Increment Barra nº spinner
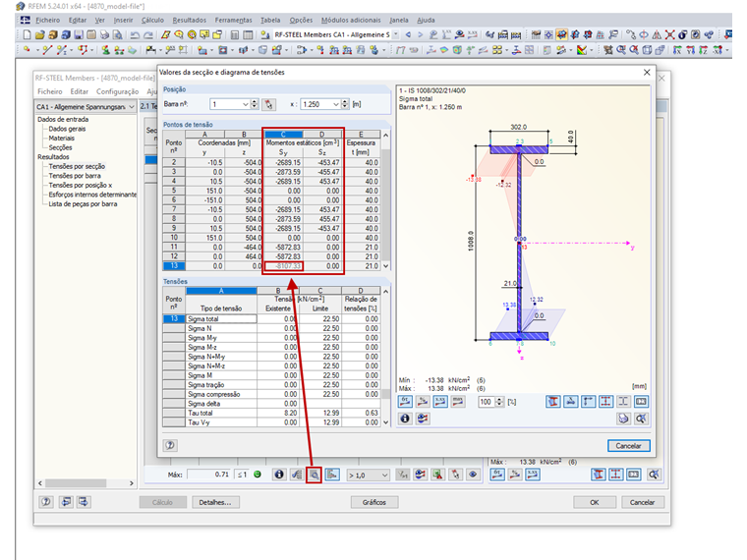This screenshot has height=560, width=747. click(x=255, y=102)
